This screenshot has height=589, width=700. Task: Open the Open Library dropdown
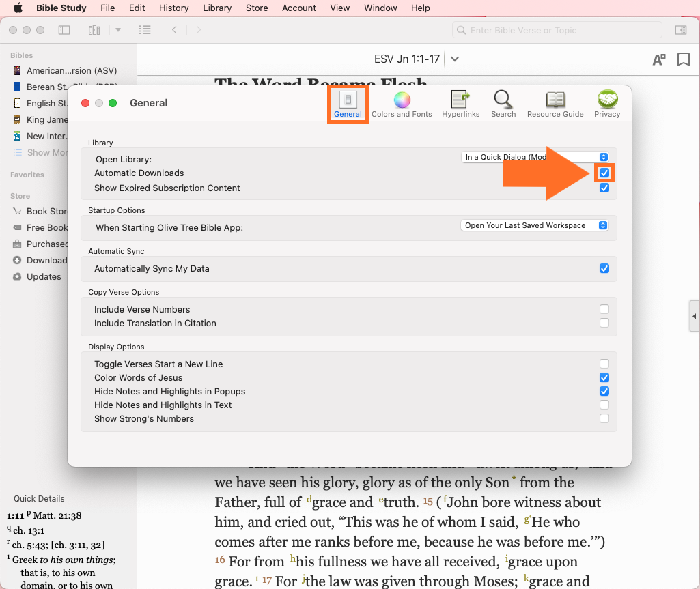point(535,157)
